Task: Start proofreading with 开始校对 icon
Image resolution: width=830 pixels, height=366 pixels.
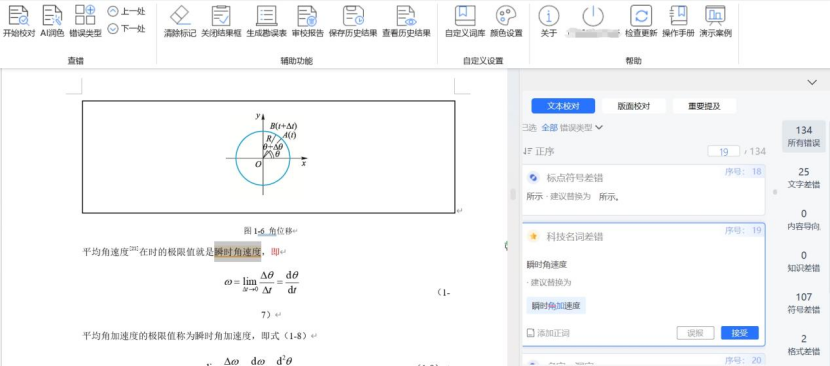Action: (19, 21)
